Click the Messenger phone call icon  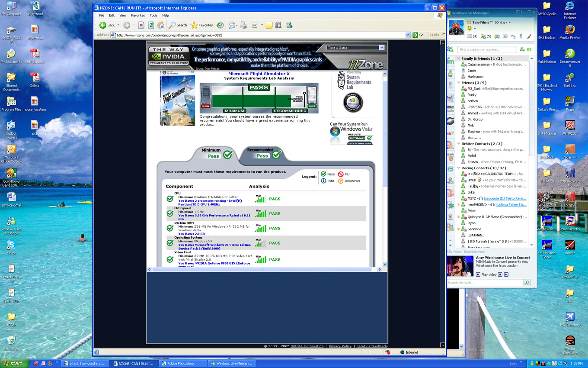click(513, 36)
